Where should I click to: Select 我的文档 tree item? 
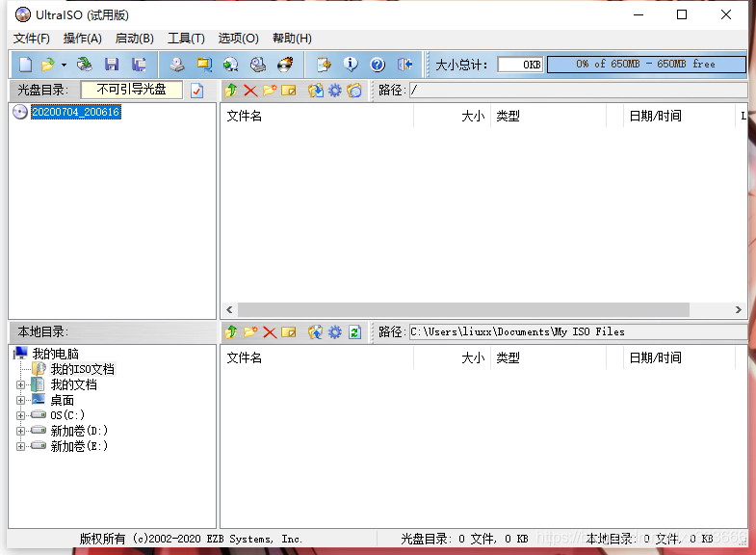point(74,384)
